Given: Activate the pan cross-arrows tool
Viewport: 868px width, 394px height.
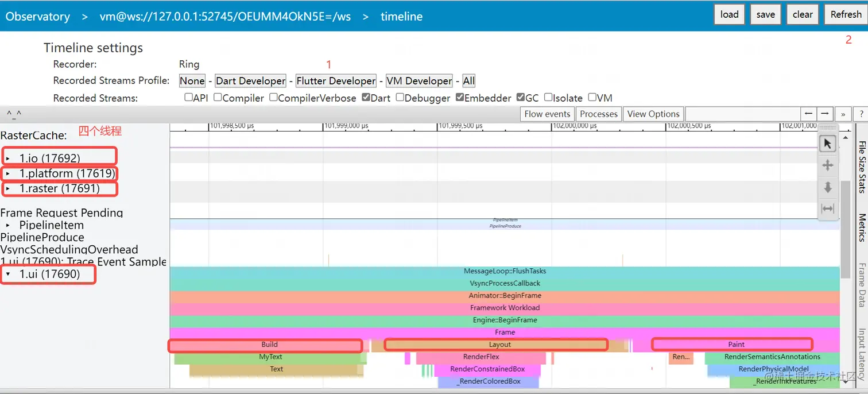Looking at the screenshot, I should click(827, 165).
